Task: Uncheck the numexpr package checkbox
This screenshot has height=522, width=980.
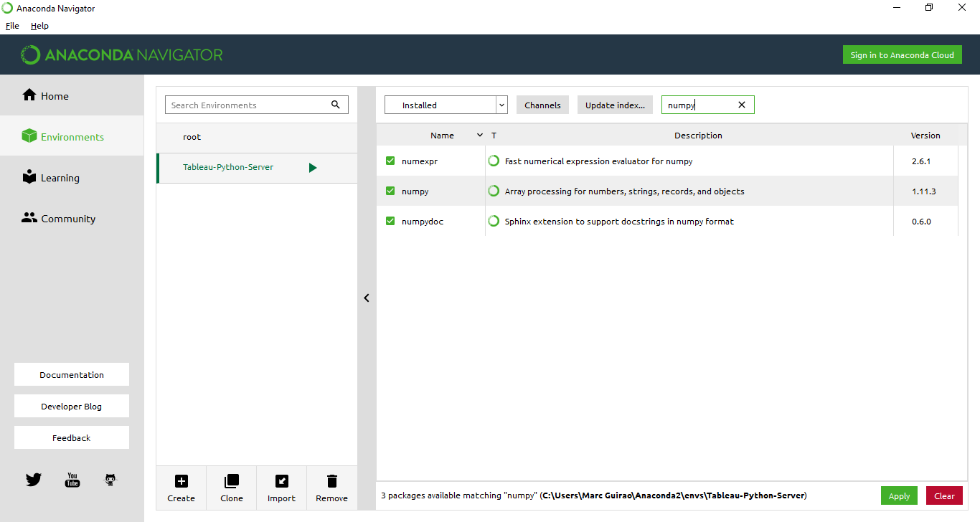Action: [390, 161]
